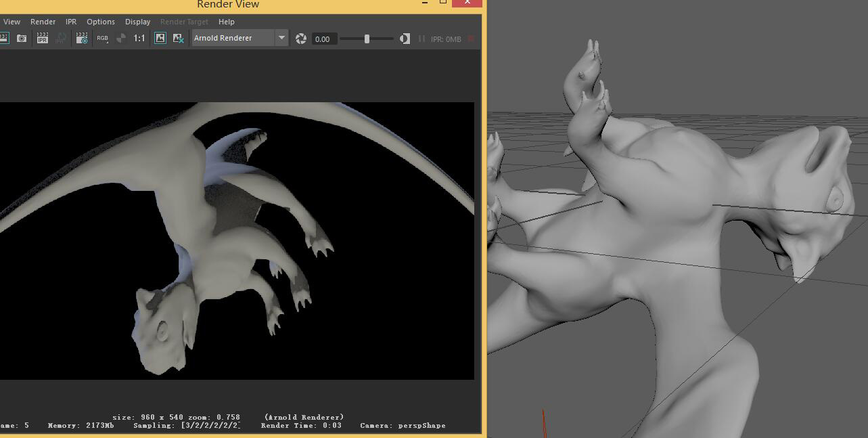The image size is (868, 438).
Task: Display RGB channels icon
Action: coord(102,39)
